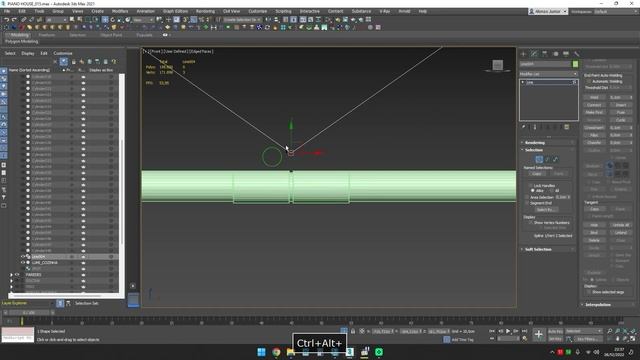The image size is (640, 360).
Task: Select Spline sub-object level icon
Action: point(555,160)
